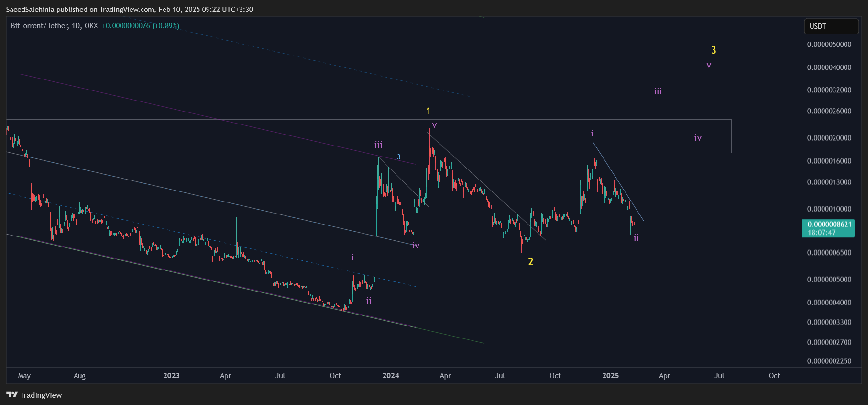Image resolution: width=868 pixels, height=405 pixels.
Task: Click the price change +0.0000000076 (+0.89%)
Action: point(141,26)
